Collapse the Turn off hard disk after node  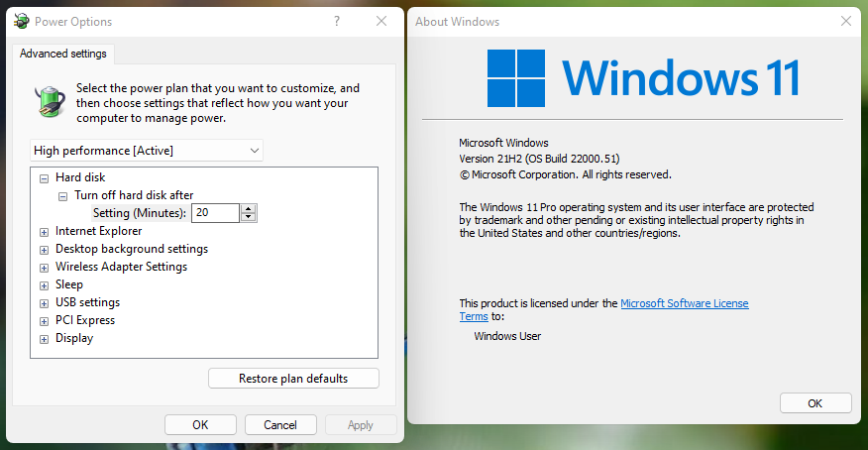[63, 196]
